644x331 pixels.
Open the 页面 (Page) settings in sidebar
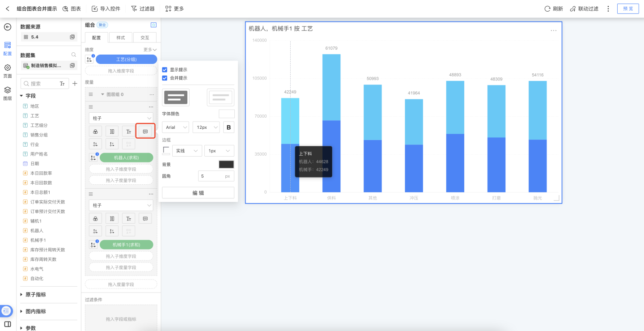(x=8, y=70)
